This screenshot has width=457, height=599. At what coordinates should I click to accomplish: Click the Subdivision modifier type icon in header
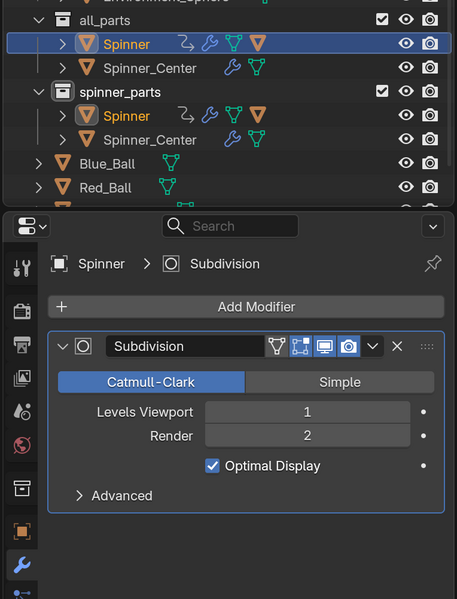coord(83,346)
